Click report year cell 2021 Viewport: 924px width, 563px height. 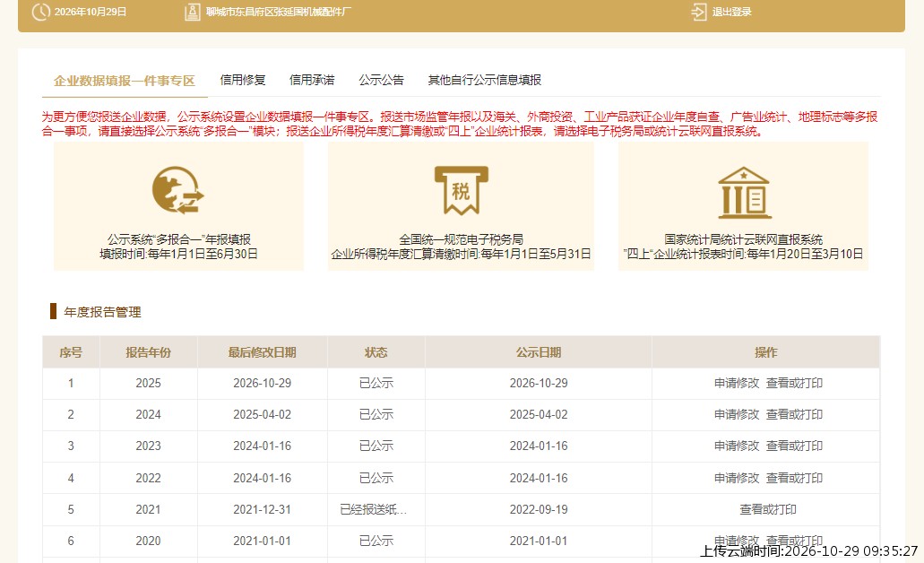pyautogui.click(x=149, y=509)
